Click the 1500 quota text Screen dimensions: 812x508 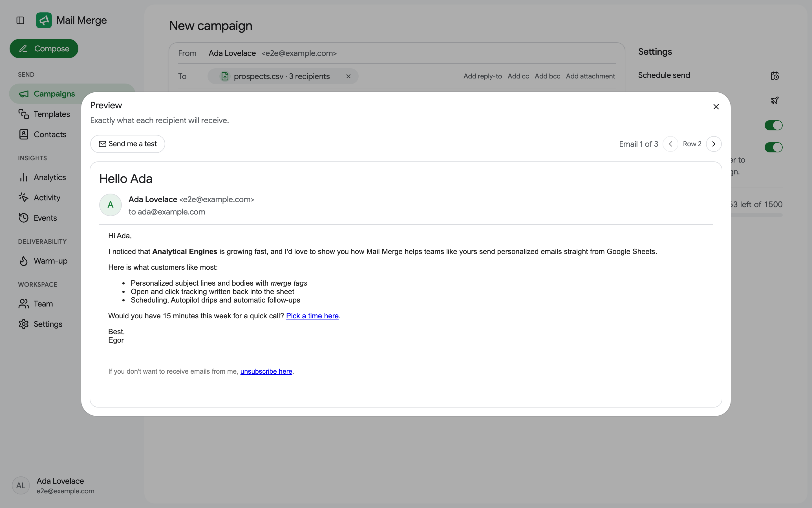(773, 204)
